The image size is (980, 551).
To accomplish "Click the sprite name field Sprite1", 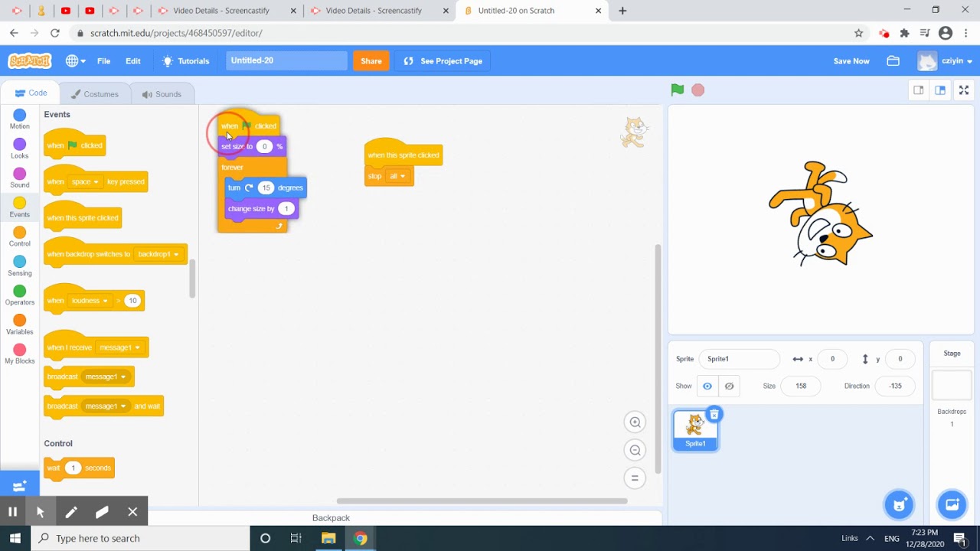I will (x=739, y=359).
